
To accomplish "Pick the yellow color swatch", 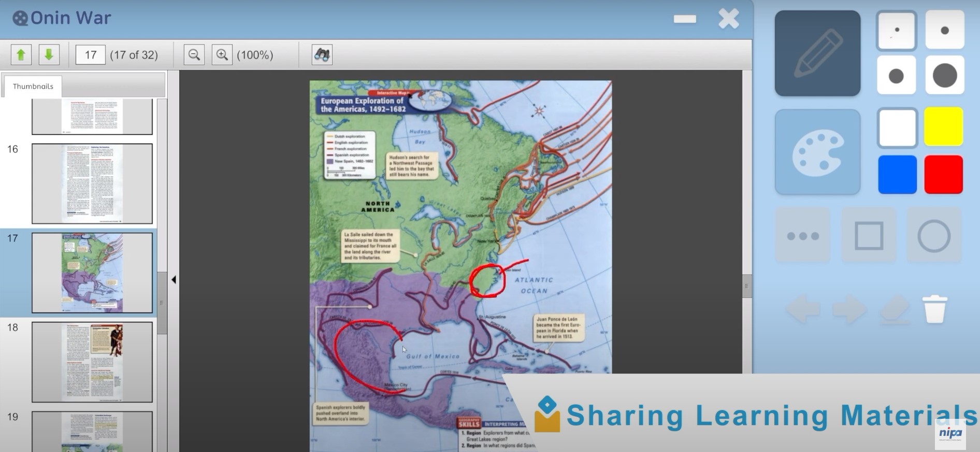I will pos(944,127).
